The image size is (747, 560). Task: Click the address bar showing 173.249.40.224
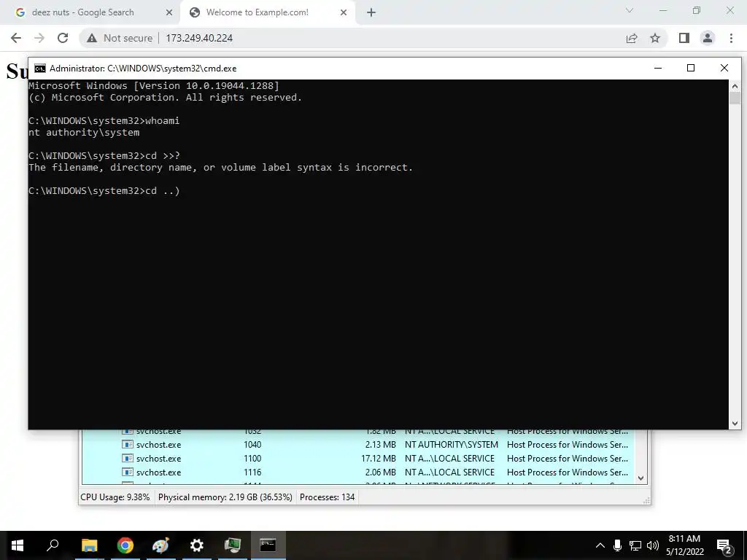199,38
